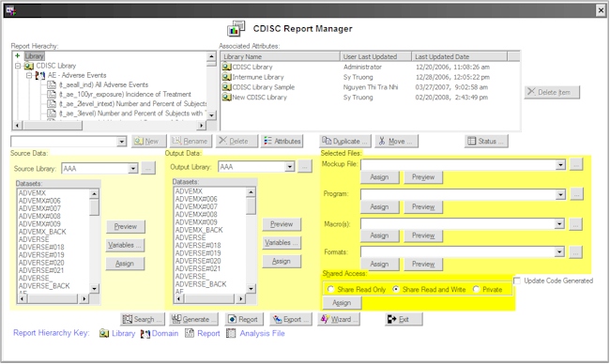Screen dimensions: 610x364
Task: Sort by the Last Updated Date column header
Action: click(460, 57)
